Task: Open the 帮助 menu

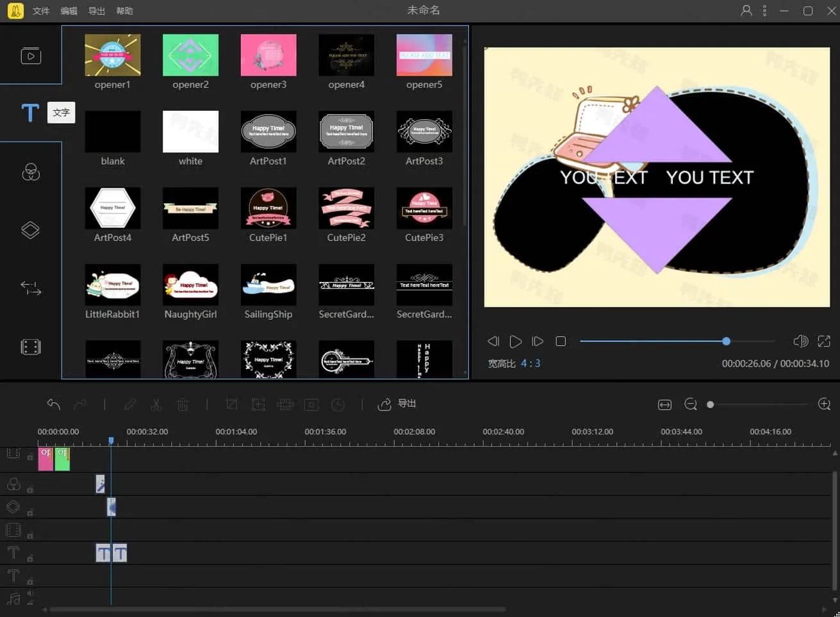Action: (x=124, y=11)
